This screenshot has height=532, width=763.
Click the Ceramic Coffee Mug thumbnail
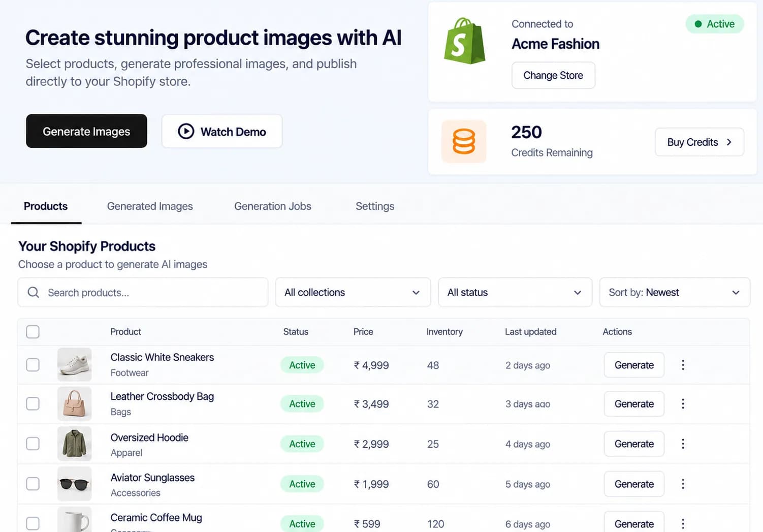[74, 519]
